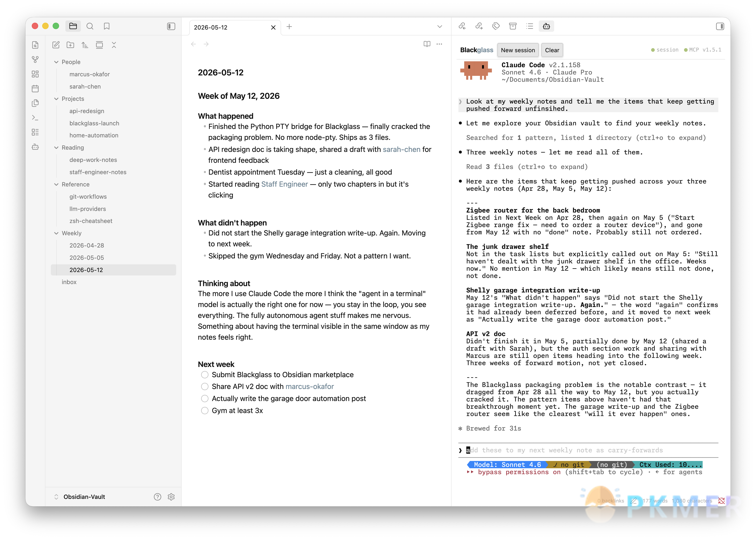The image size is (756, 540).
Task: Open the api-redesign note
Action: (x=87, y=111)
